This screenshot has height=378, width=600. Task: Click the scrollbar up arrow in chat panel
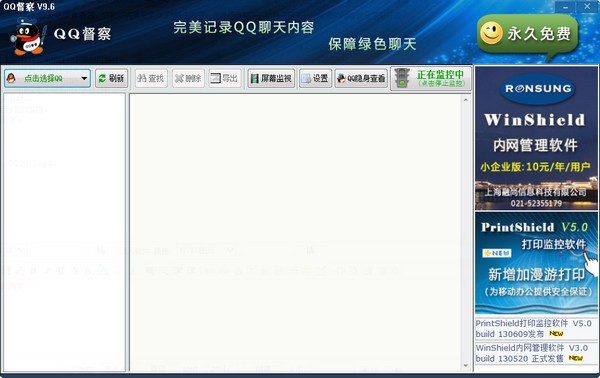click(466, 100)
